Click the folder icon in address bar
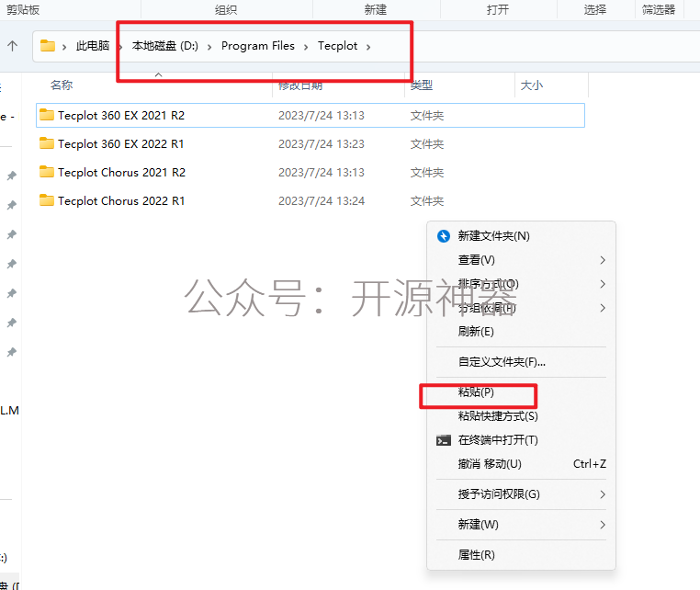This screenshot has height=590, width=700. pos(48,46)
